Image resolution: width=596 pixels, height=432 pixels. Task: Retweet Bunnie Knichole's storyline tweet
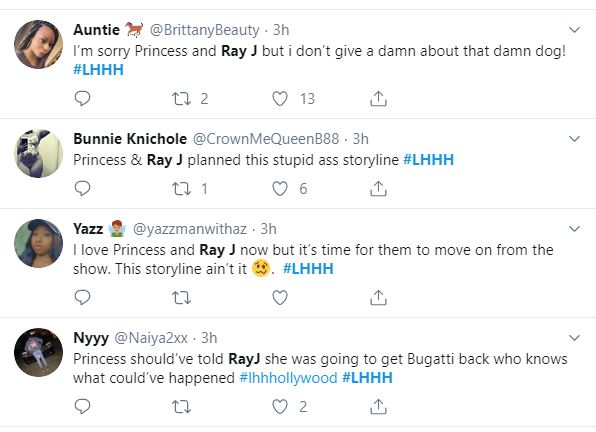pyautogui.click(x=181, y=188)
